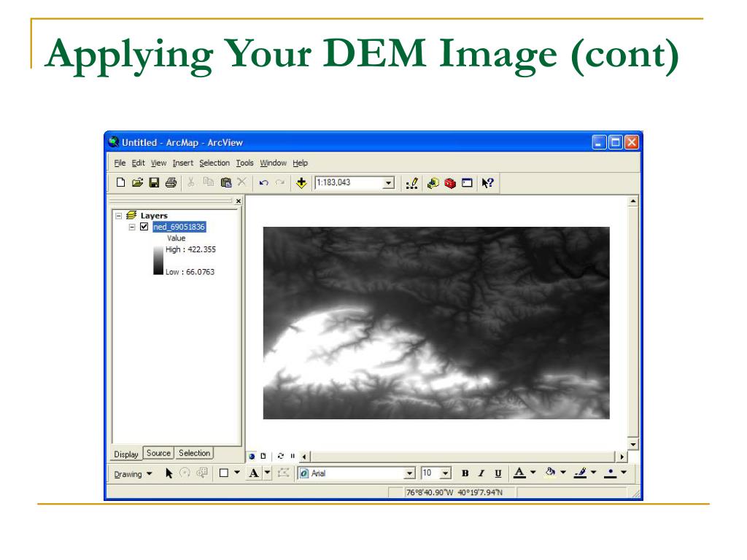Open the File menu
This screenshot has width=747, height=560.
click(x=120, y=163)
